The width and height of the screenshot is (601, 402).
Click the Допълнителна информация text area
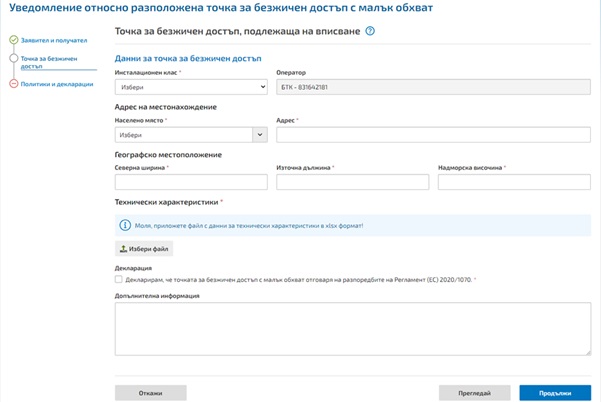click(353, 329)
